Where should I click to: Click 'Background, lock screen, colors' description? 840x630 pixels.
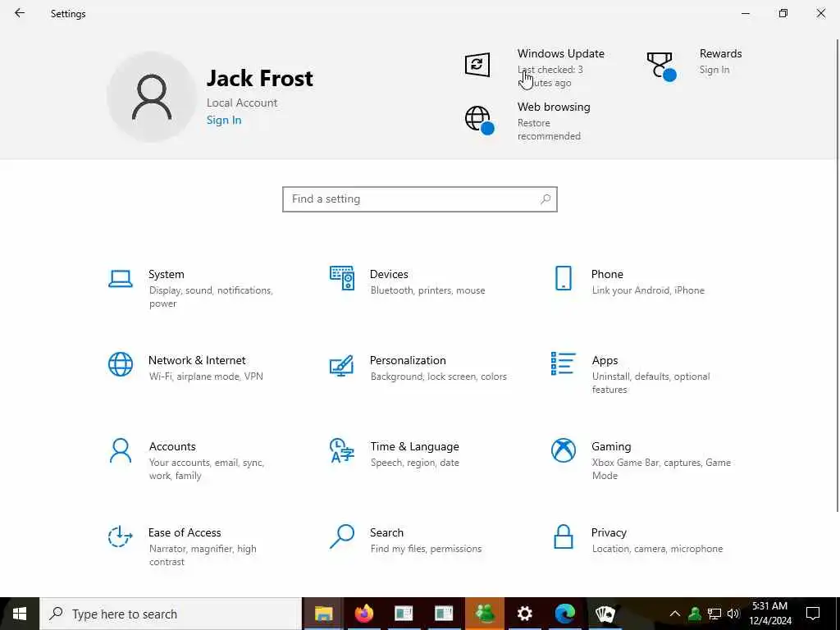438,377
